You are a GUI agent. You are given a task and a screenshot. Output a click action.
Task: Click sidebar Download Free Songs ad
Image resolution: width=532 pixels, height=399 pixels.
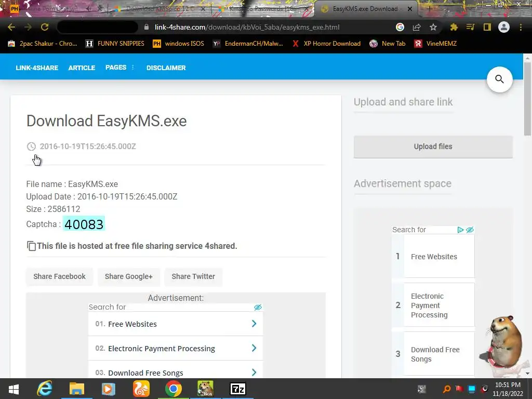pyautogui.click(x=433, y=354)
